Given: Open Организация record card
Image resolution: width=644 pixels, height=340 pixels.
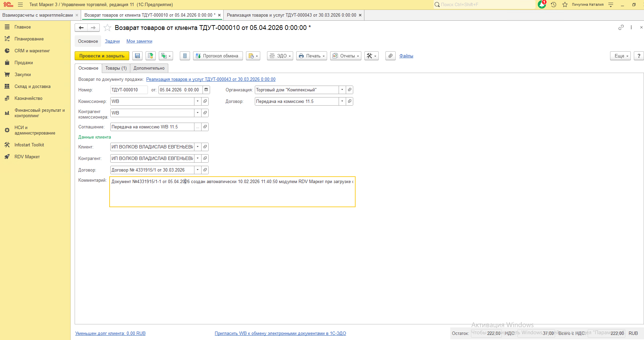Looking at the screenshot, I should tap(349, 90).
